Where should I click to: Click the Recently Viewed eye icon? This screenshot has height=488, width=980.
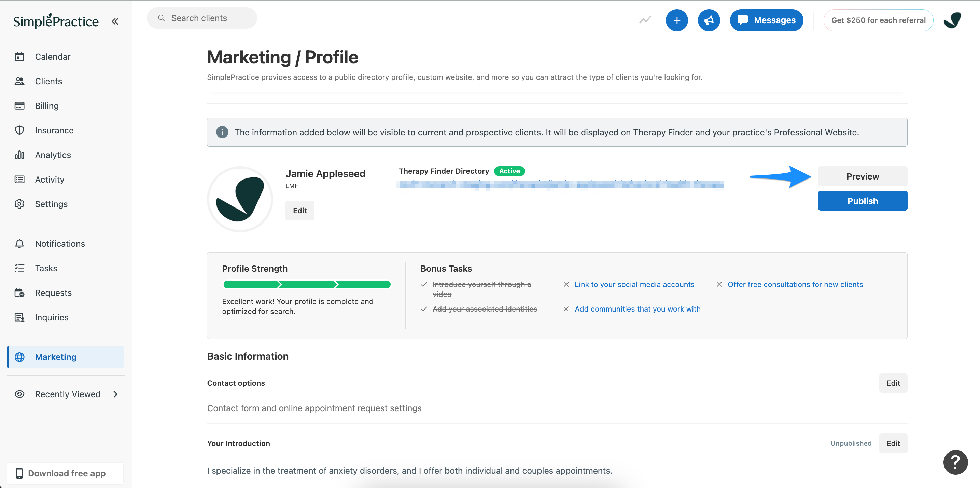(x=19, y=394)
